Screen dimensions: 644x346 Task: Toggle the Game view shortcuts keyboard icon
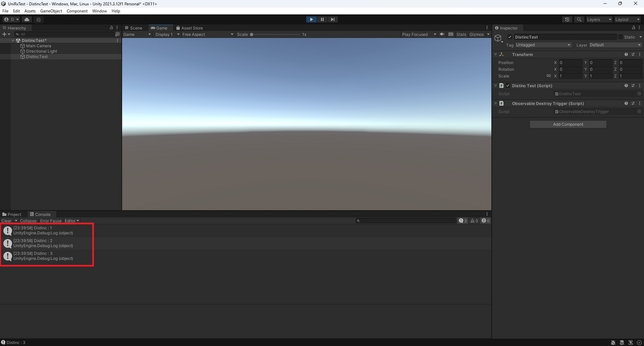pos(450,34)
